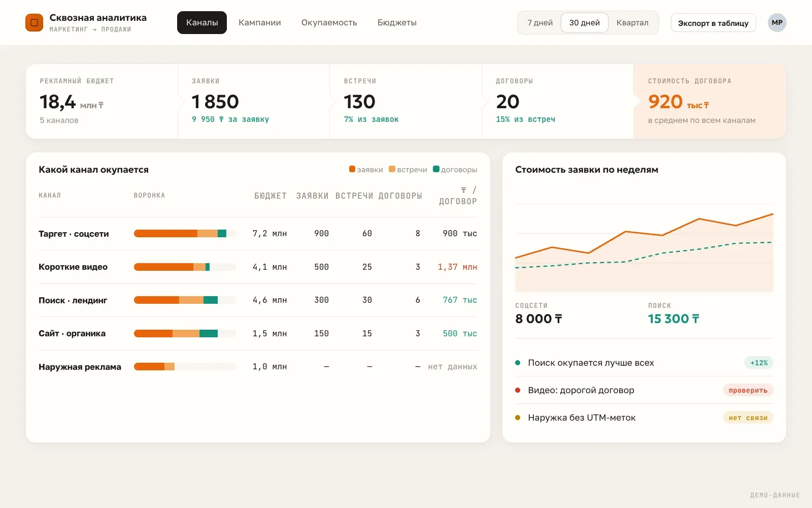Open the Видео: дорогой договор insight
Viewport: 812px width, 508px height.
pos(644,390)
